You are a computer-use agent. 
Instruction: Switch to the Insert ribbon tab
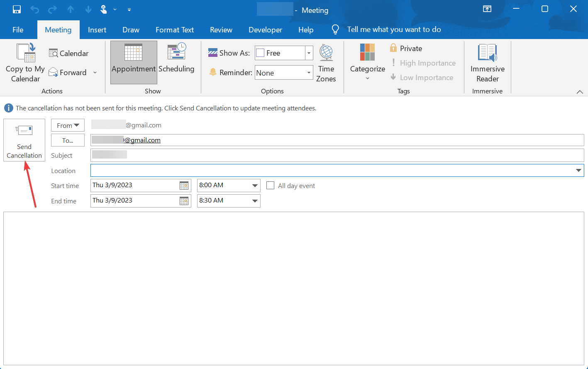pos(97,30)
